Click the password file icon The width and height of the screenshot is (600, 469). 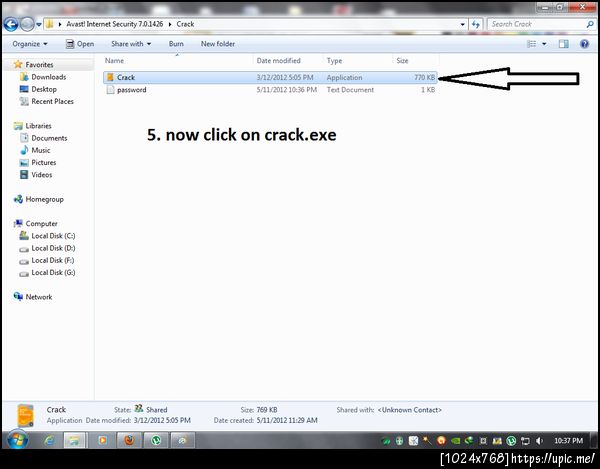[x=110, y=90]
